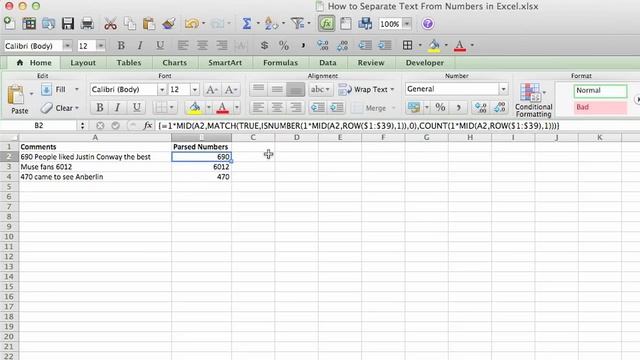The height and width of the screenshot is (360, 640).
Task: Open the zoom 100% dropdown
Action: (407, 24)
